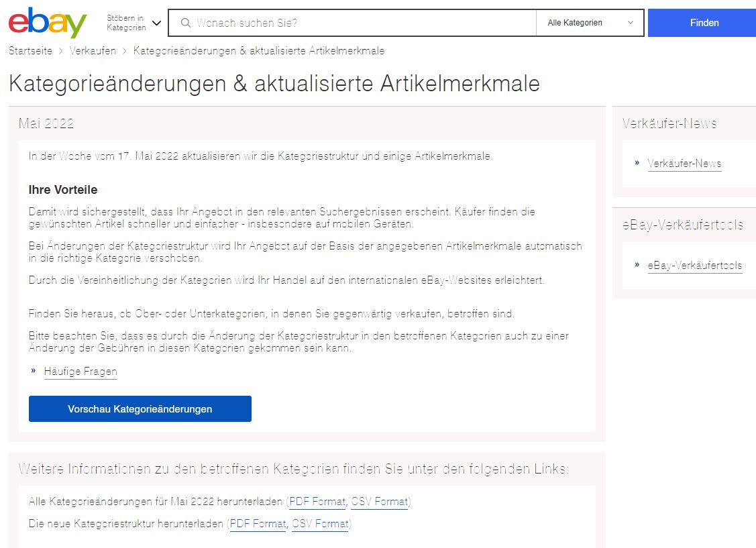The width and height of the screenshot is (756, 548).
Task: Download neue Kategoriestruktur as PDF Format
Action: point(258,523)
